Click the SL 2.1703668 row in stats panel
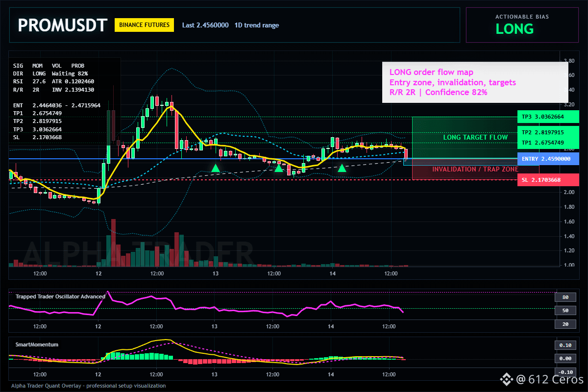The image size is (588, 392). coord(37,137)
